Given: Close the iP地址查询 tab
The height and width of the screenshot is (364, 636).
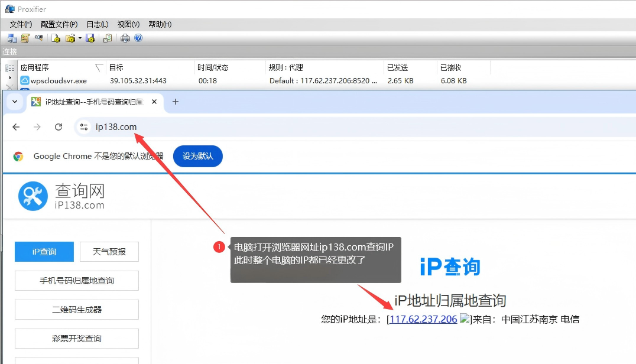Looking at the screenshot, I should [x=154, y=102].
